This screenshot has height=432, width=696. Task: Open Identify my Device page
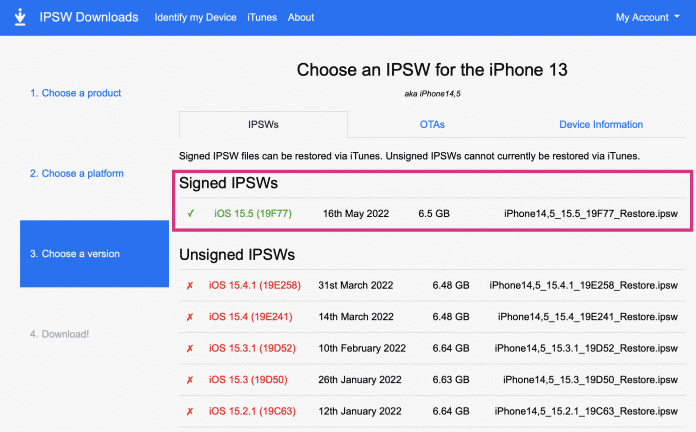click(195, 17)
